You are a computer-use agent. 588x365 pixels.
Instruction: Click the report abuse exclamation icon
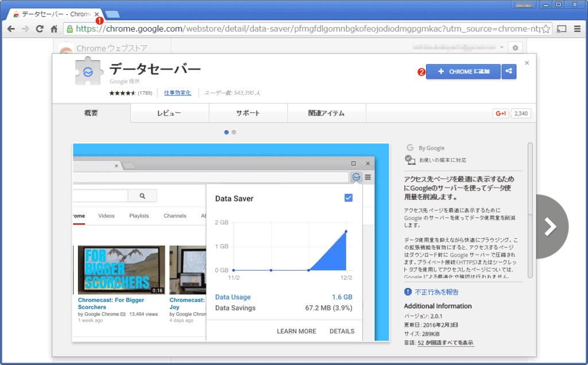point(408,292)
